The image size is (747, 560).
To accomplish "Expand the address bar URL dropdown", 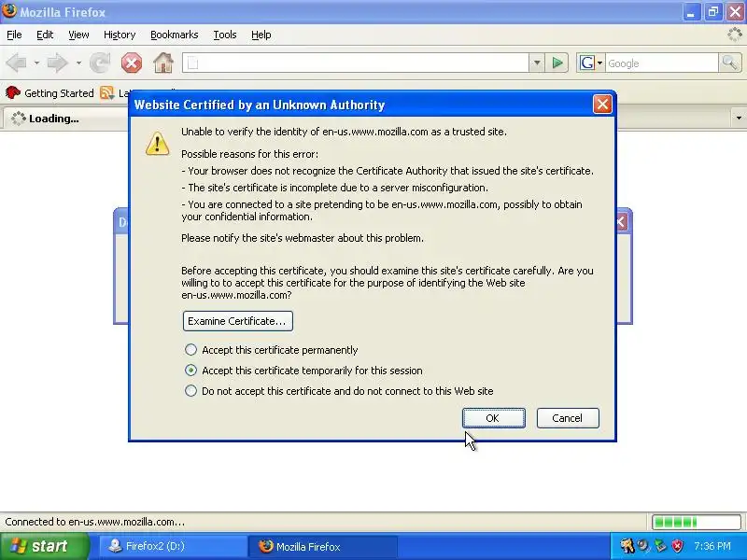I will click(537, 63).
